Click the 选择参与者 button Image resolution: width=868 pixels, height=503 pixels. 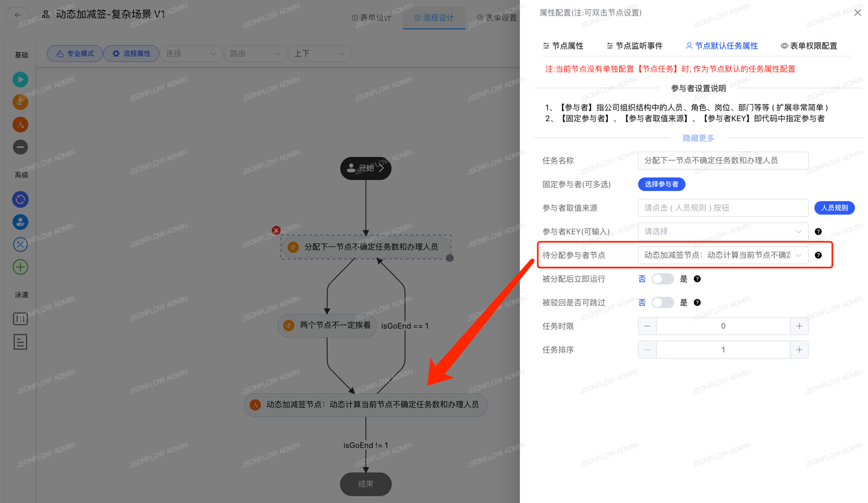coord(661,184)
